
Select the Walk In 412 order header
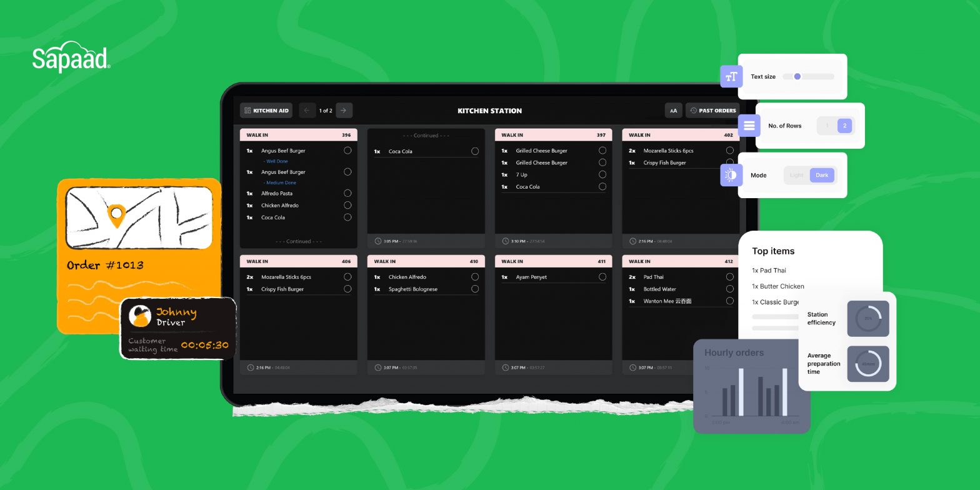click(681, 261)
